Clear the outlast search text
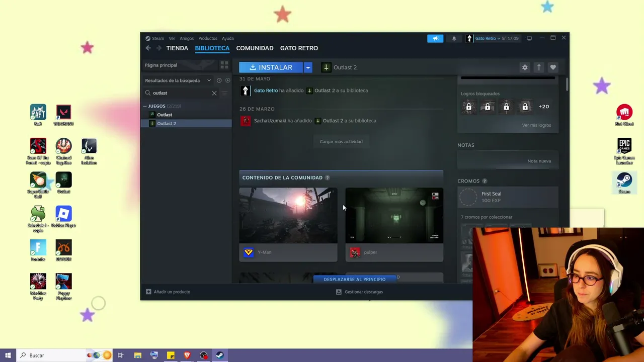This screenshot has height=362, width=644. [214, 93]
